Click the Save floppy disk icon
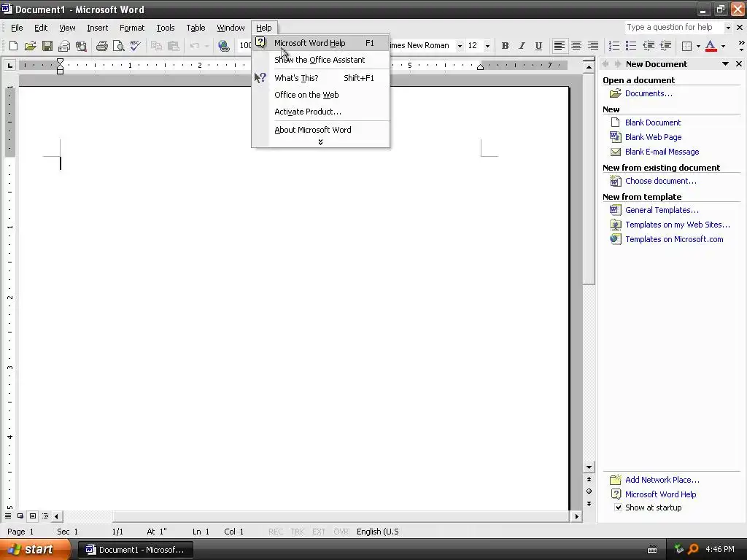Image resolution: width=747 pixels, height=560 pixels. tap(47, 46)
